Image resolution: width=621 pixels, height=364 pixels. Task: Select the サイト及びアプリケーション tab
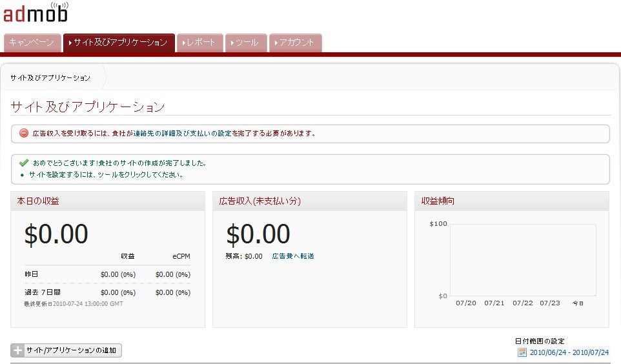point(119,43)
